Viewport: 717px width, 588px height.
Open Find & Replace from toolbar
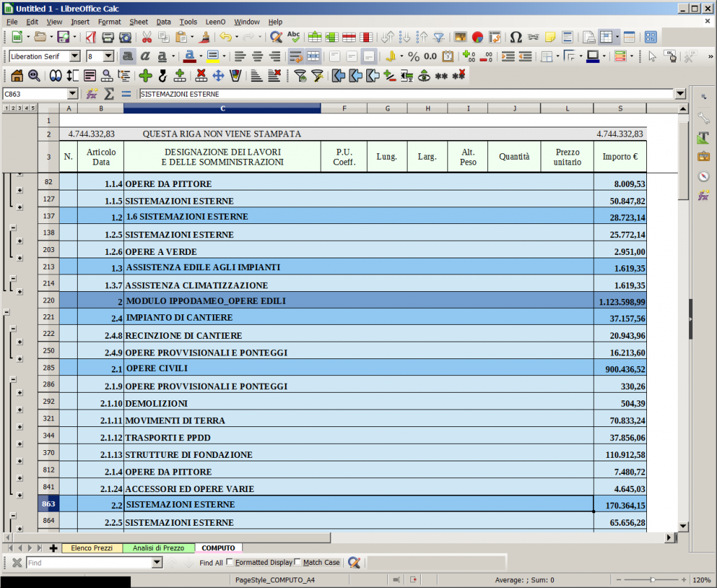click(x=276, y=37)
